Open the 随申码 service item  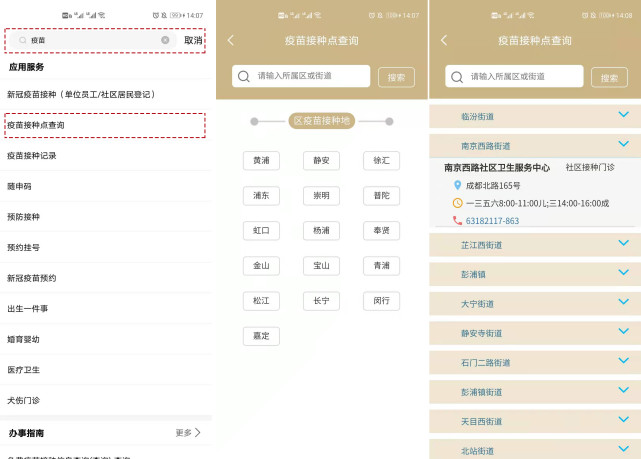tap(20, 186)
